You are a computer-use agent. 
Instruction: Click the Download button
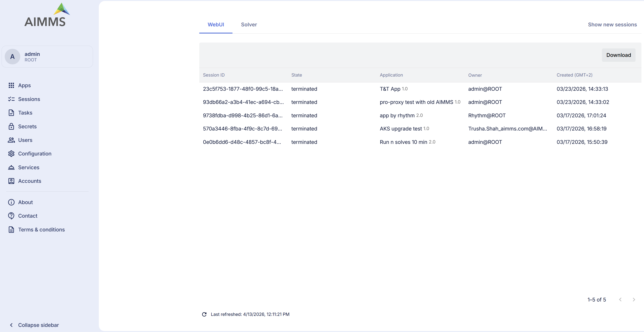pos(618,55)
